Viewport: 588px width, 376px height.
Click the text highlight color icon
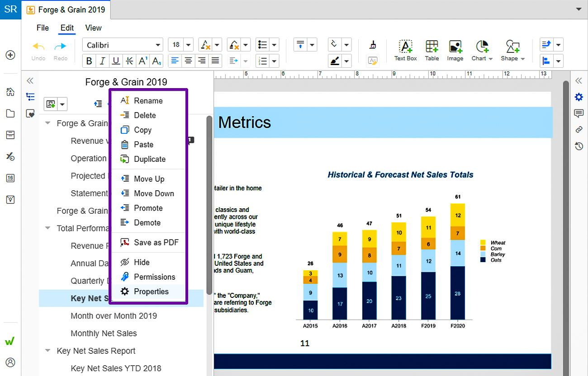(x=234, y=45)
